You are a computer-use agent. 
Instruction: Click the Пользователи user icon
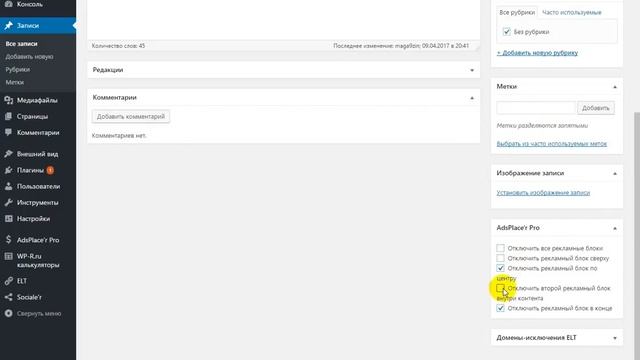click(9, 187)
